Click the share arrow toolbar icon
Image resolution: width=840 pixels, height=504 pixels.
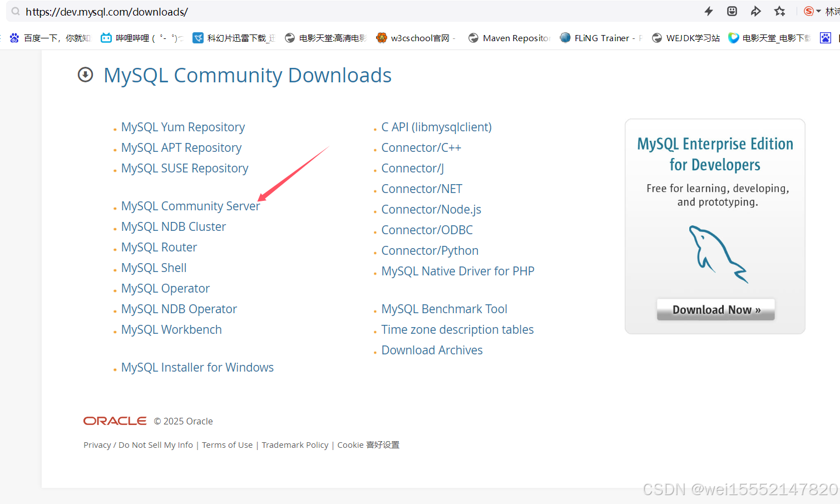(755, 11)
